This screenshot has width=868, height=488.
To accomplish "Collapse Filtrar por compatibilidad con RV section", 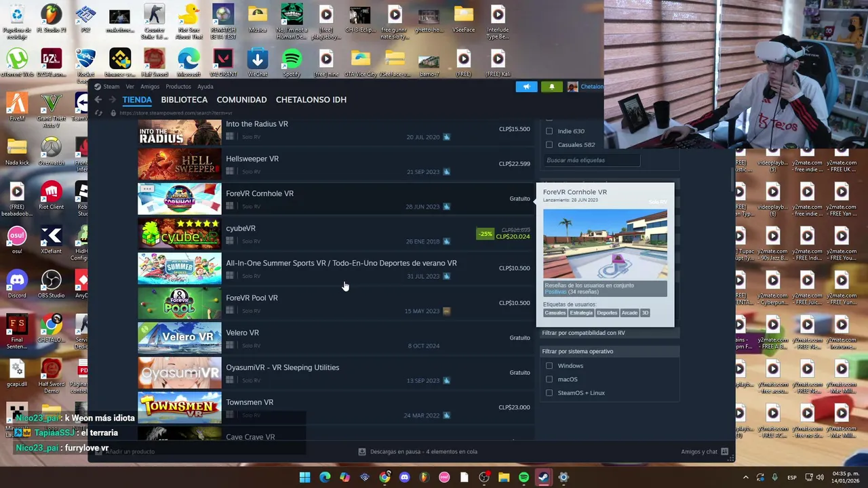I will point(609,333).
